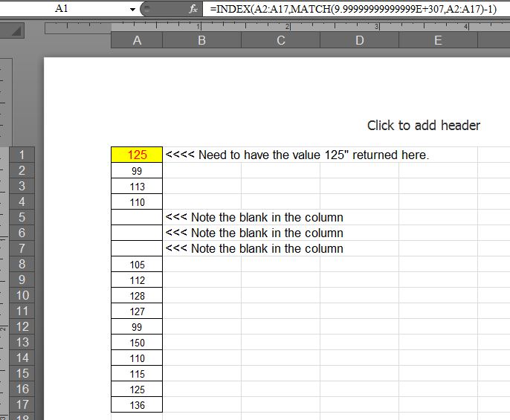Select column B header
Viewport: 510px width, 420px height.
[201, 41]
